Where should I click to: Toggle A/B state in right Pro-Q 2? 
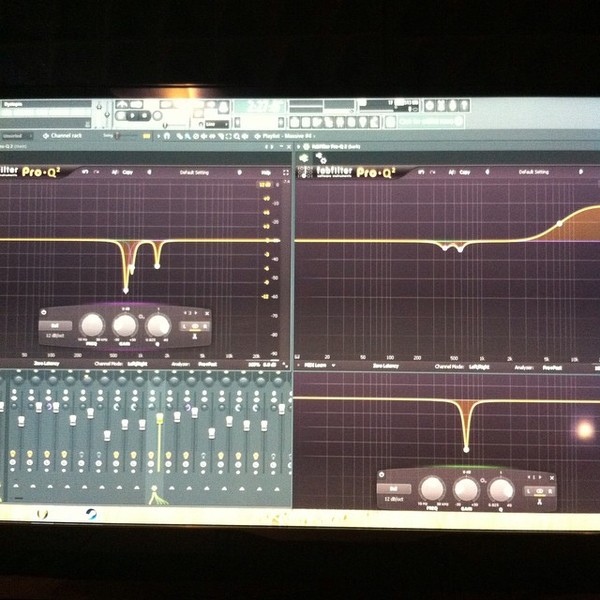pyautogui.click(x=452, y=172)
